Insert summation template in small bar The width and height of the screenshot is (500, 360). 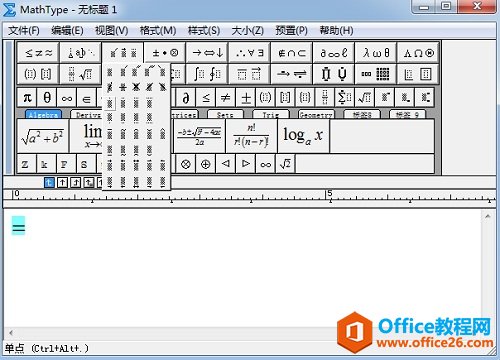(345, 98)
